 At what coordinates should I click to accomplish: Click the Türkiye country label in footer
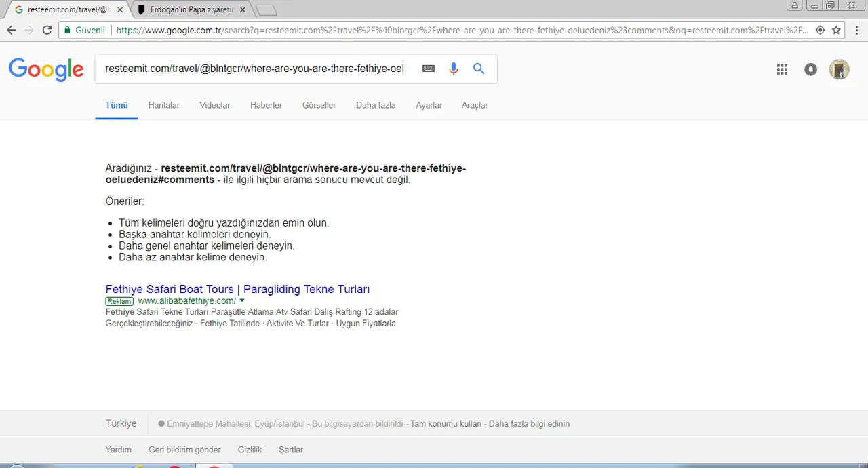(121, 423)
